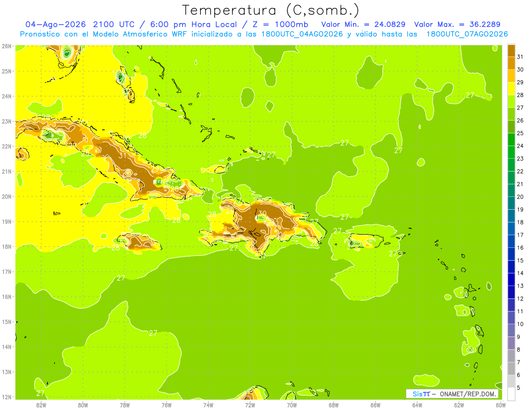The image size is (532, 411).
Task: Click the '1800UTC_04AGO2026' initialization timestamp
Action: [x=302, y=34]
